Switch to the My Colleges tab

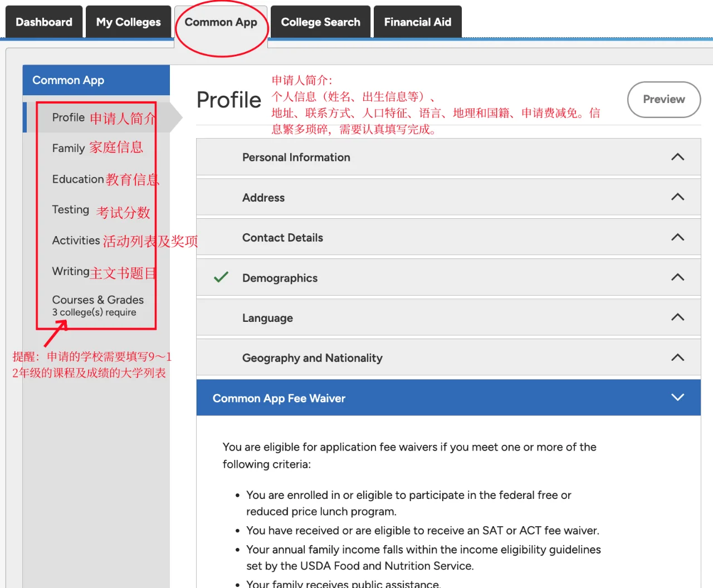pyautogui.click(x=128, y=22)
